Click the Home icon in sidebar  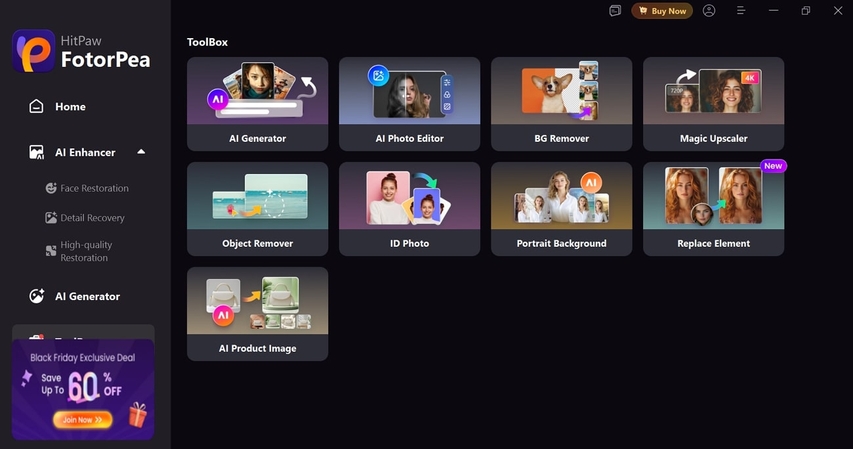tap(36, 106)
